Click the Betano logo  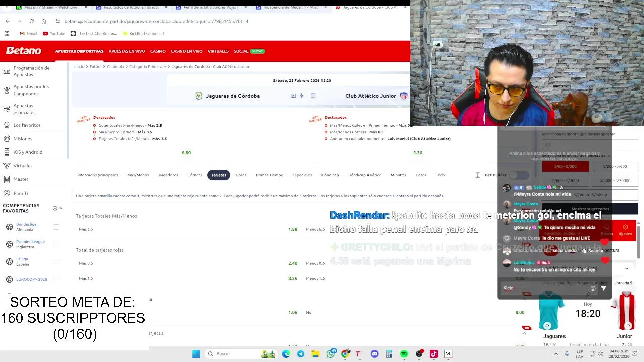coord(24,51)
